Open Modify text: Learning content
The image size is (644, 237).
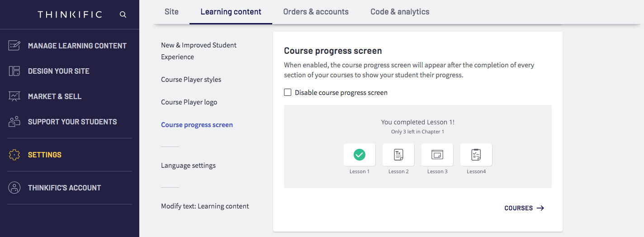205,206
